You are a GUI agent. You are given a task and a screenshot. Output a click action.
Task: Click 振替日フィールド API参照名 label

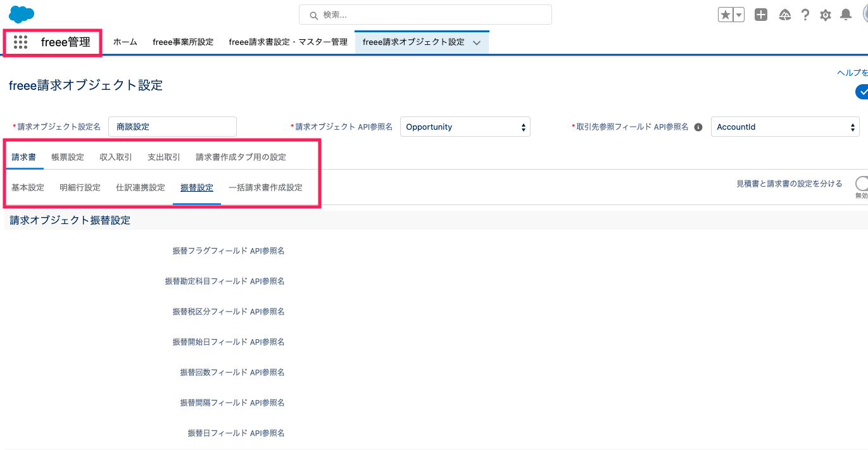pyautogui.click(x=236, y=433)
